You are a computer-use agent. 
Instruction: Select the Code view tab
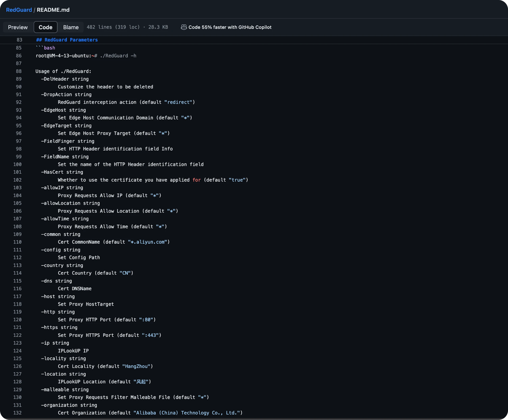click(x=45, y=27)
